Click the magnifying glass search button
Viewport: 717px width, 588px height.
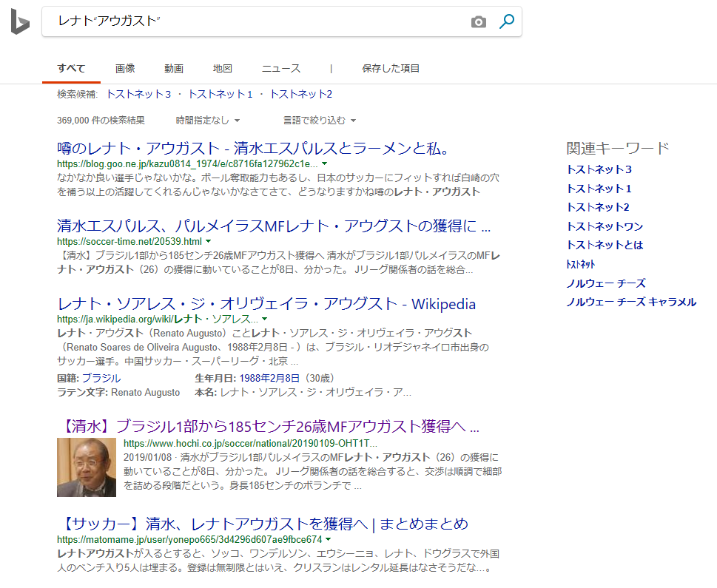pos(507,21)
